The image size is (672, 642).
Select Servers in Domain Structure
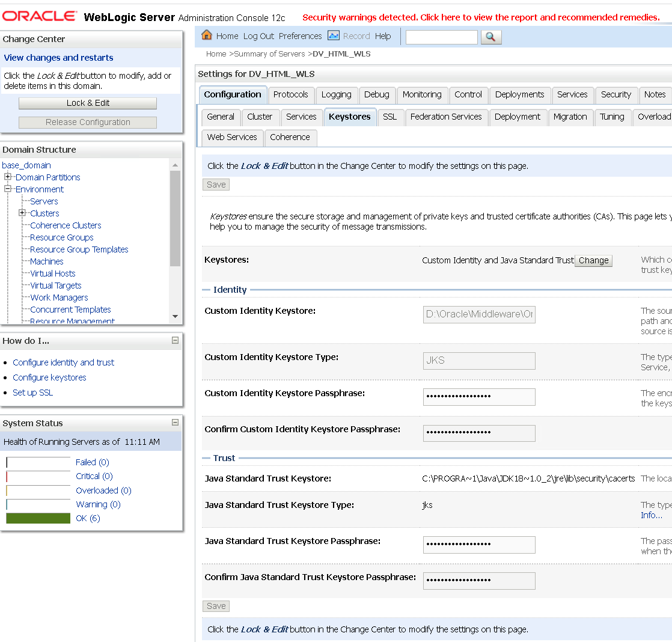(x=44, y=201)
